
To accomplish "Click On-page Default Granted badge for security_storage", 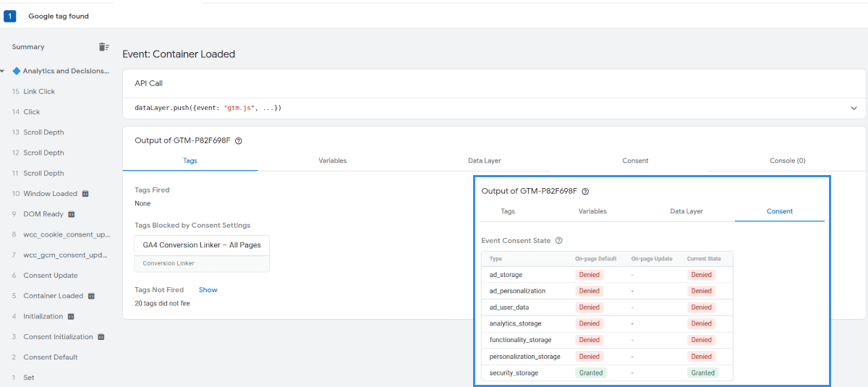I will click(x=591, y=373).
